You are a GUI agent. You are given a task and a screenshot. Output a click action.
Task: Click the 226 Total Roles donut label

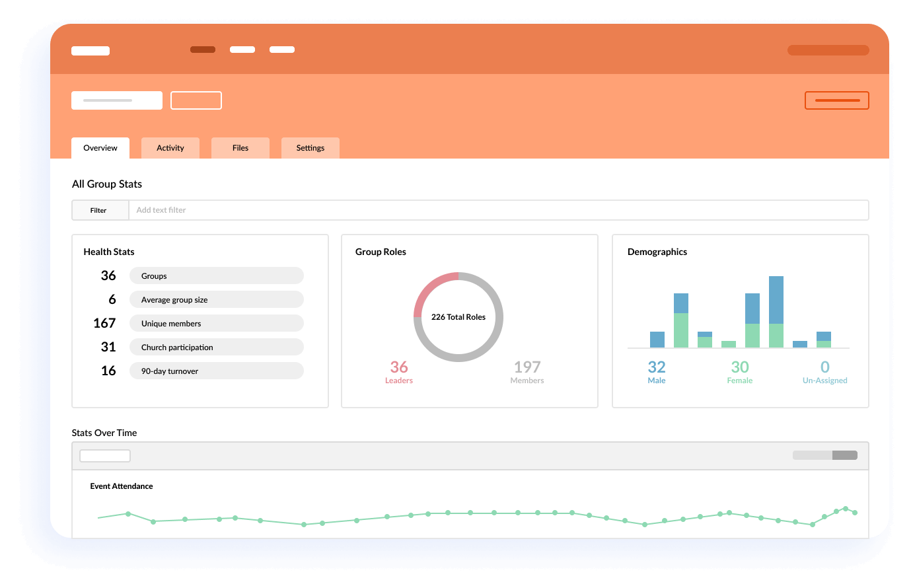(x=458, y=317)
